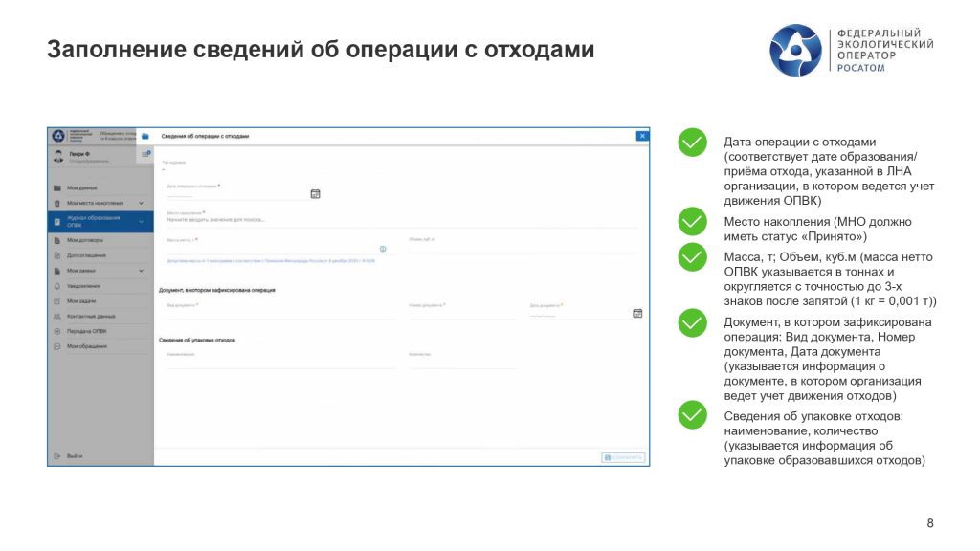Click the operator logo in sidebar header
The height and width of the screenshot is (551, 980).
click(x=59, y=136)
